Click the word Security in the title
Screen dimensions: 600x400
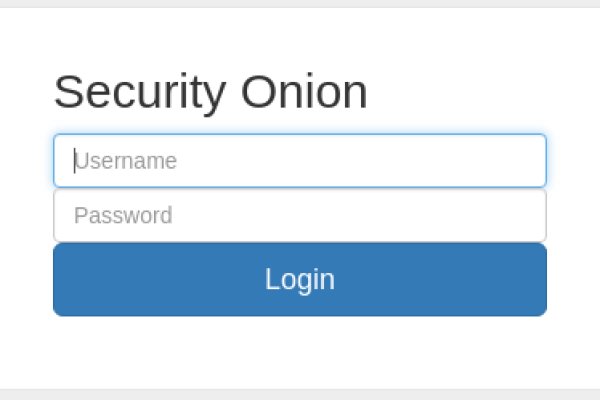139,92
